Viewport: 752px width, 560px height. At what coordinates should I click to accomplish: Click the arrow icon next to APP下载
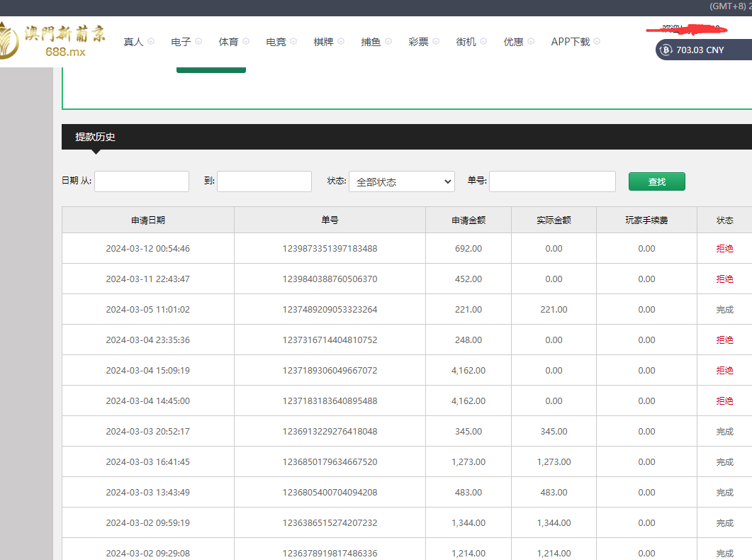[597, 42]
